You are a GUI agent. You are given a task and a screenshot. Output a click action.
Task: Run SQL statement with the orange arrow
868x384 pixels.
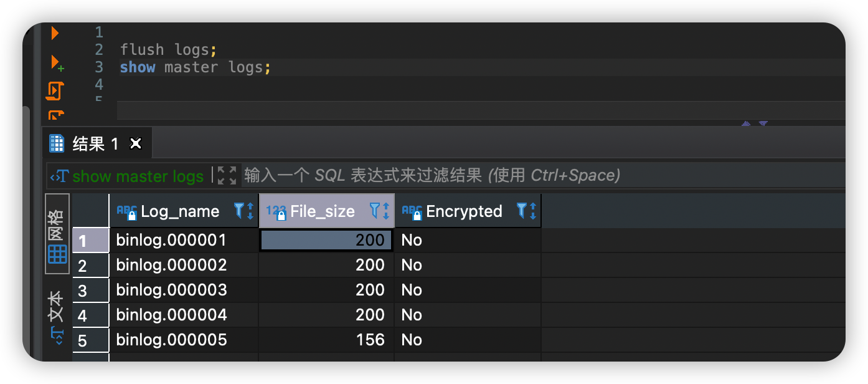(55, 33)
